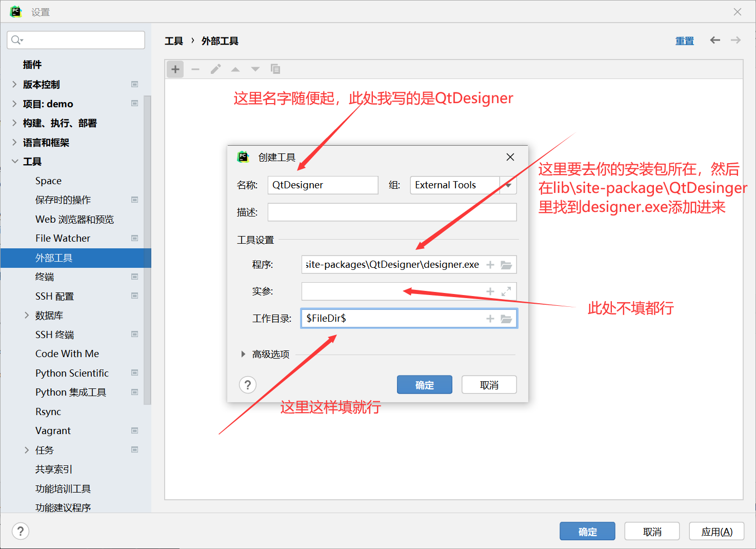Expand the 版本控制 settings category
The height and width of the screenshot is (549, 756).
[14, 84]
